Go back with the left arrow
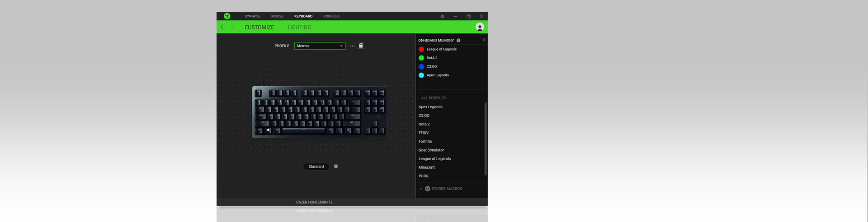 [222, 27]
